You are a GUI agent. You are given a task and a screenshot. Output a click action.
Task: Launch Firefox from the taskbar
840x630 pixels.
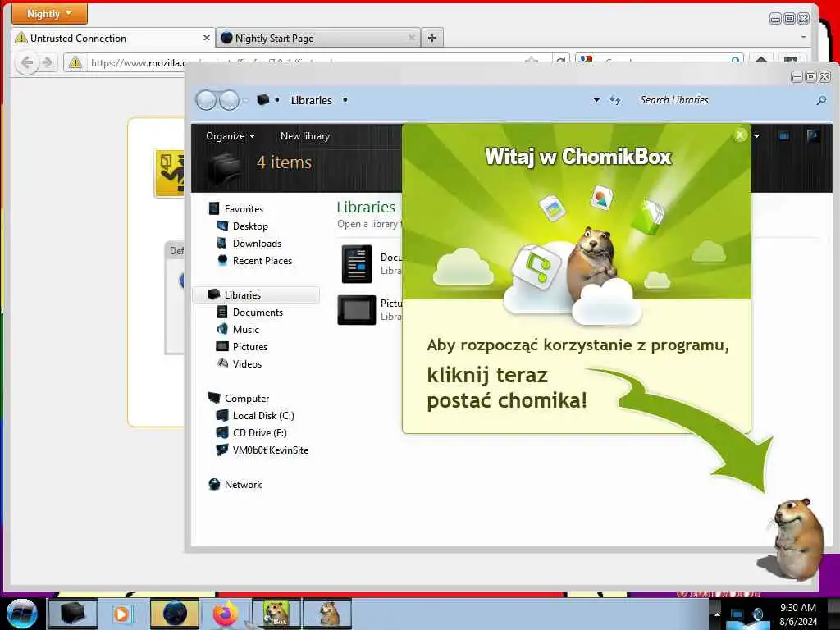point(225,614)
